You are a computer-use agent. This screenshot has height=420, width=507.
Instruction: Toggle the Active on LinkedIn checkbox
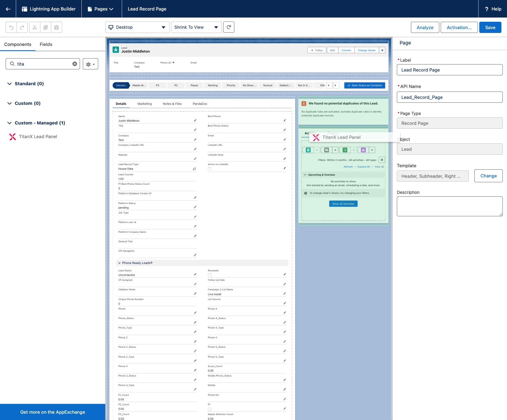(209, 169)
